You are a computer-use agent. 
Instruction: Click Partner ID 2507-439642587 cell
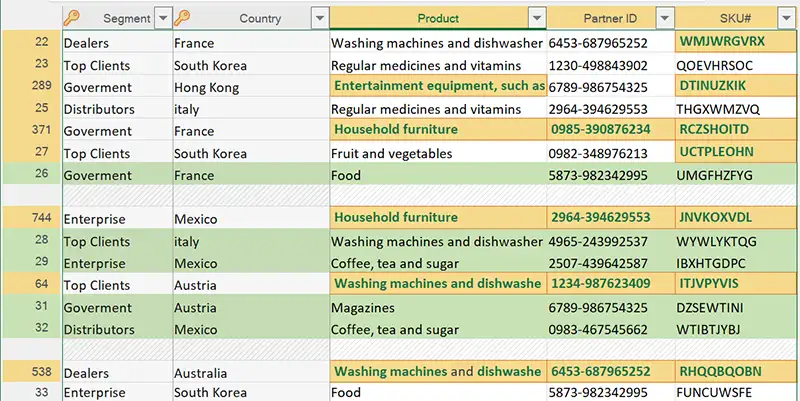click(x=611, y=263)
